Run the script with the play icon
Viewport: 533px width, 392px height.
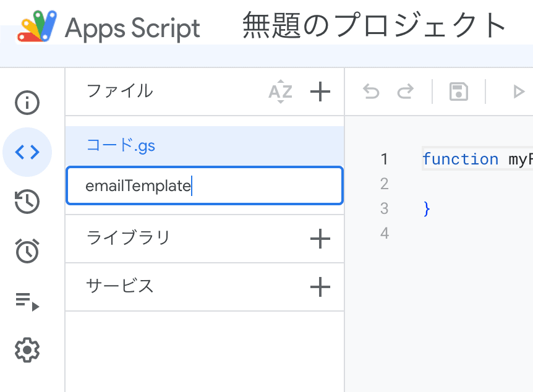click(518, 92)
